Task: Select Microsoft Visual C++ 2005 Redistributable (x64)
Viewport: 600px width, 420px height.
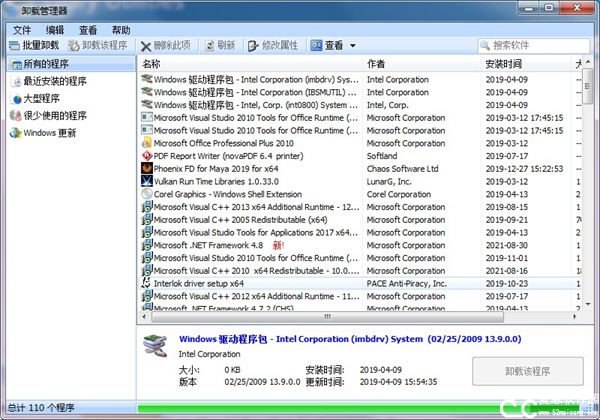Action: pos(360,220)
